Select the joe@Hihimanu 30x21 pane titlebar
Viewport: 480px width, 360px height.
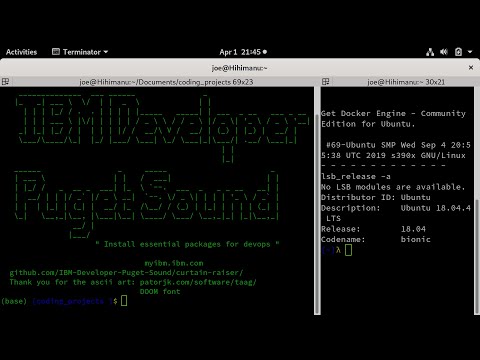click(x=406, y=82)
